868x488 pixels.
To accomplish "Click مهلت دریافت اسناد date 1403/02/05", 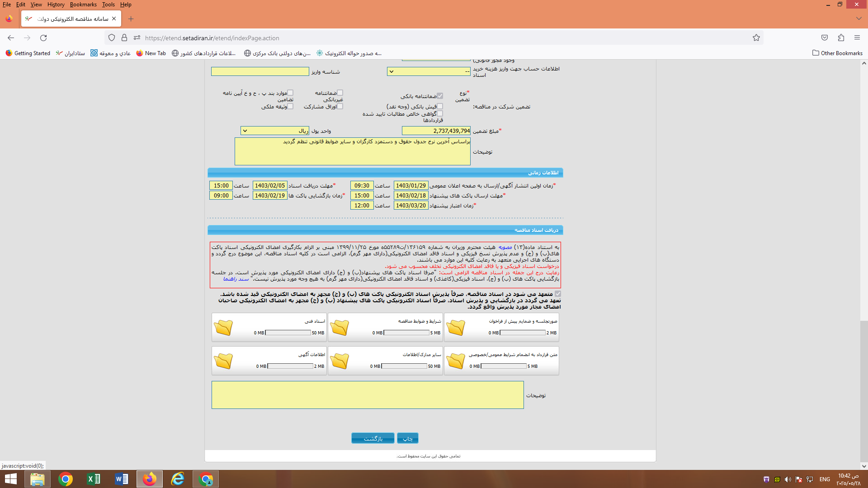I will pos(270,186).
